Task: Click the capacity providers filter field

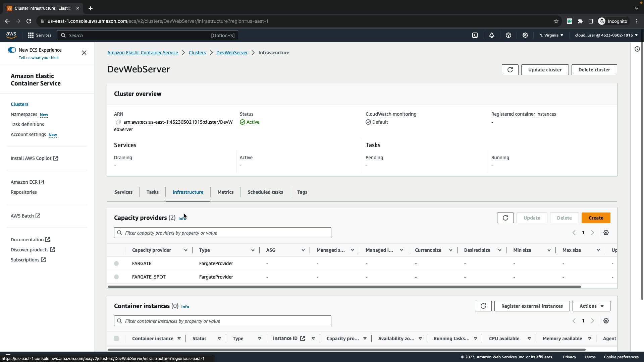Action: (x=223, y=233)
